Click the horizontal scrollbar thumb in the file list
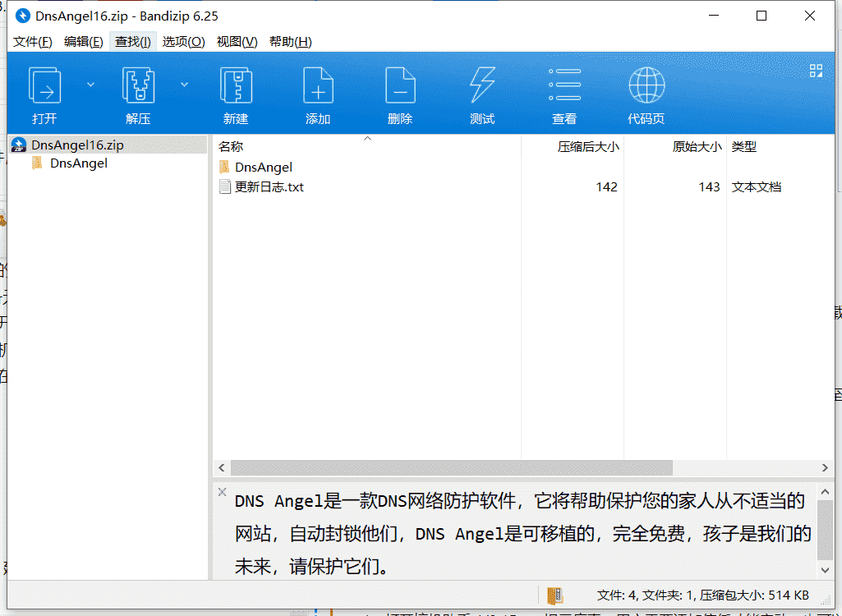The width and height of the screenshot is (842, 616). [452, 468]
